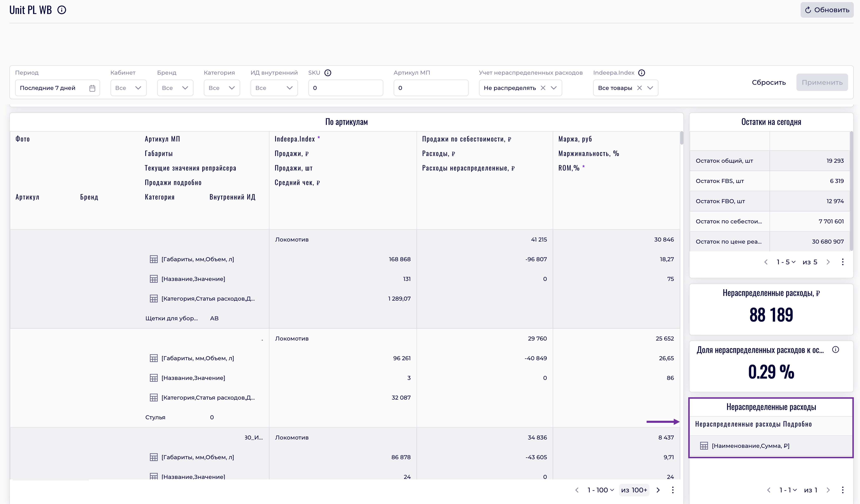Open the Категория filter dropdown
Screen dimensions: 860x504
[222, 88]
